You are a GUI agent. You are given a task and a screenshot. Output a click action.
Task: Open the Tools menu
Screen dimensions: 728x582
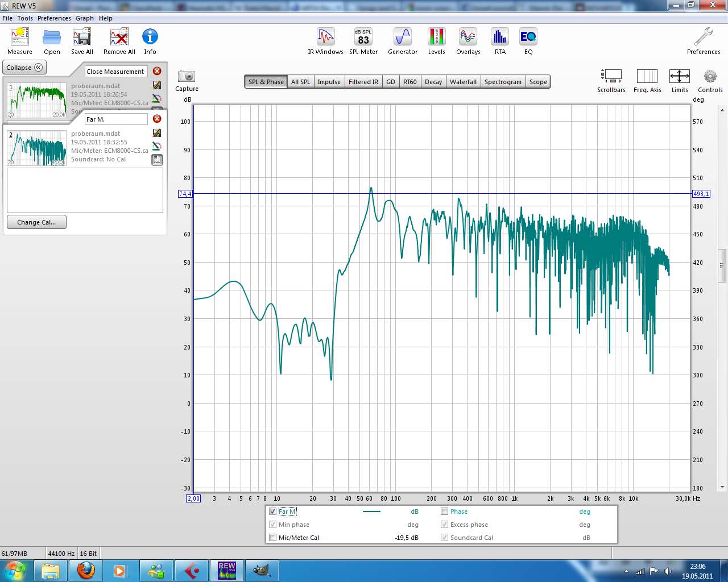point(25,18)
